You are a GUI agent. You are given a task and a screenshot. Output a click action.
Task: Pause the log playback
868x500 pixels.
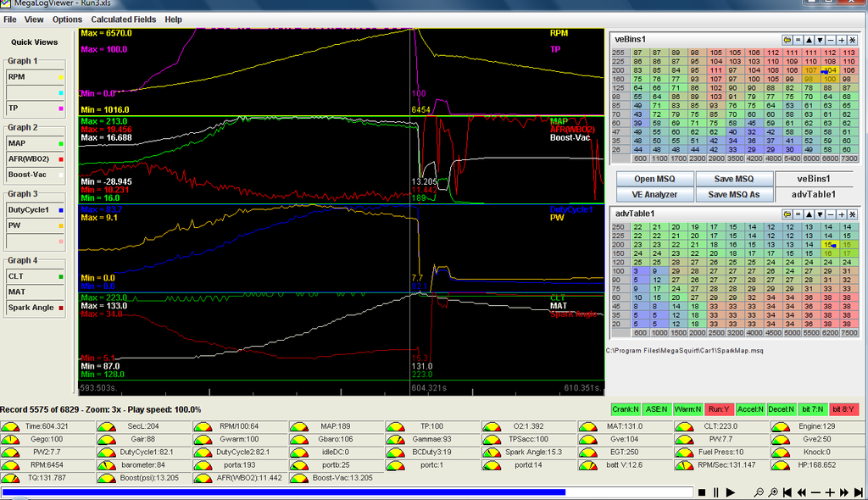717,492
